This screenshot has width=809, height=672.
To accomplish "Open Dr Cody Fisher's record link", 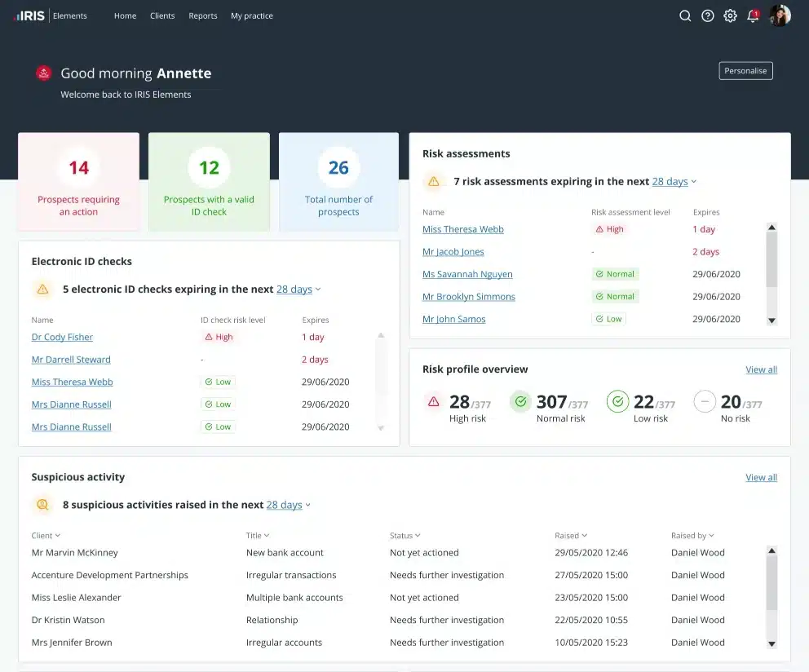I will [62, 336].
